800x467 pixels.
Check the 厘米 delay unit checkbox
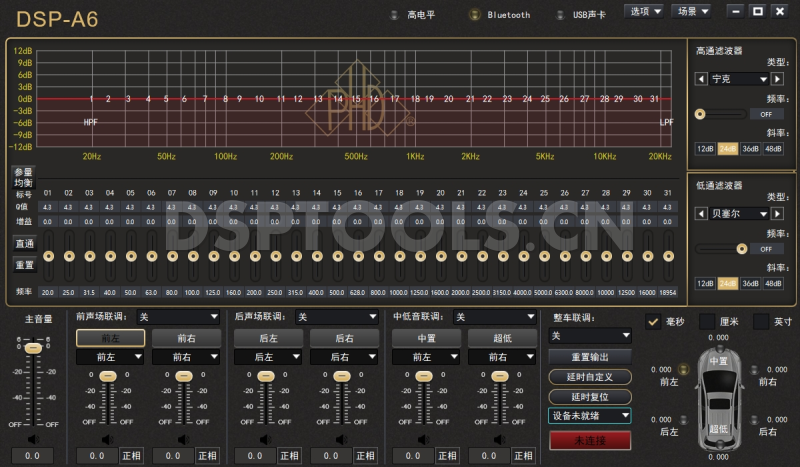point(708,322)
